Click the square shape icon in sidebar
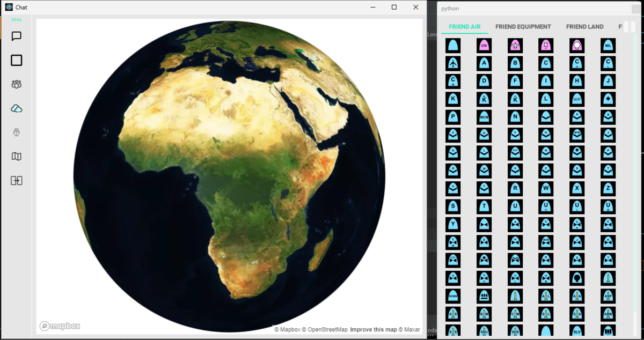The height and width of the screenshot is (340, 644). 17,60
